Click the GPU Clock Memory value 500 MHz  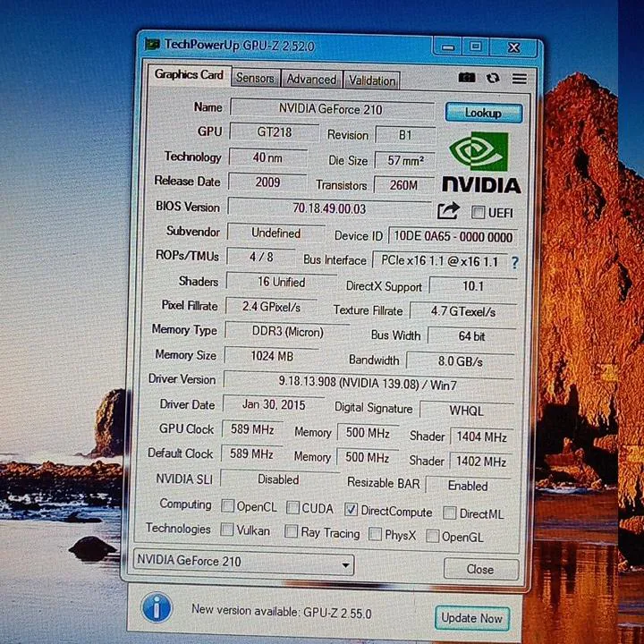368,433
